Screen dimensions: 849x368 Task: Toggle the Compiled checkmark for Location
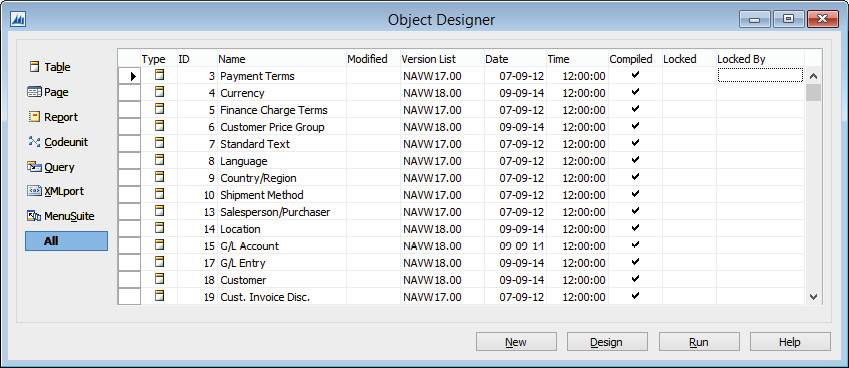click(635, 228)
